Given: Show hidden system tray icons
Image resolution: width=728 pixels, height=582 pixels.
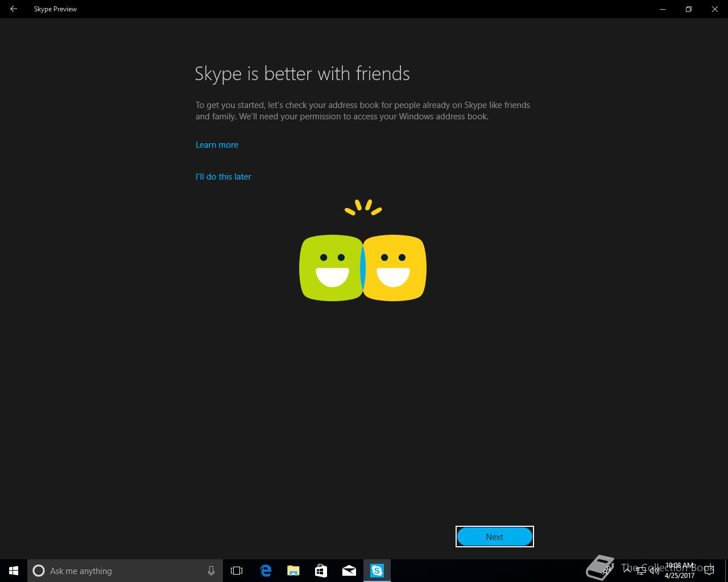Looking at the screenshot, I should pos(627,571).
